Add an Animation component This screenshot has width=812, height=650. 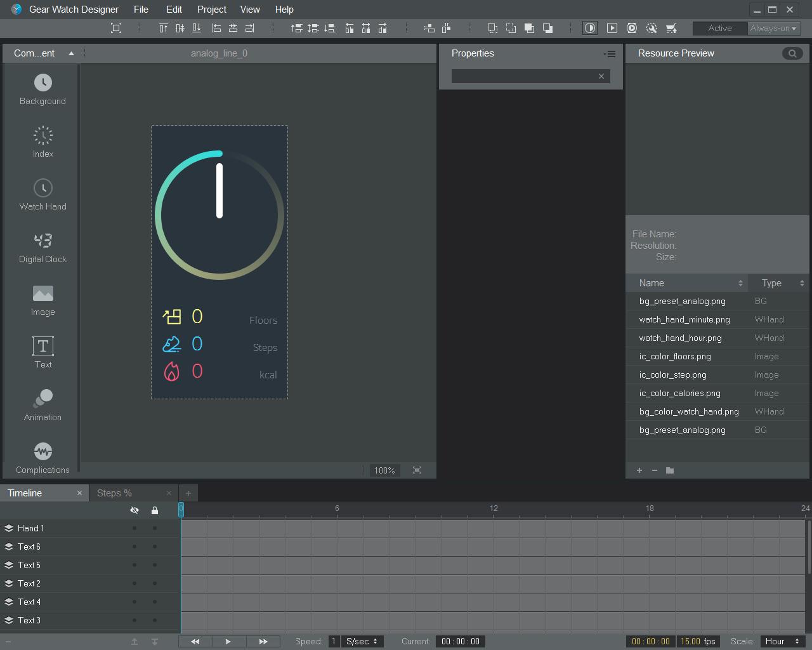[43, 406]
